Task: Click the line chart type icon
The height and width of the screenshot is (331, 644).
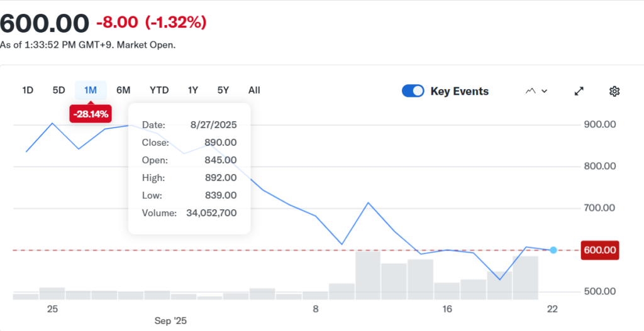Action: click(530, 91)
